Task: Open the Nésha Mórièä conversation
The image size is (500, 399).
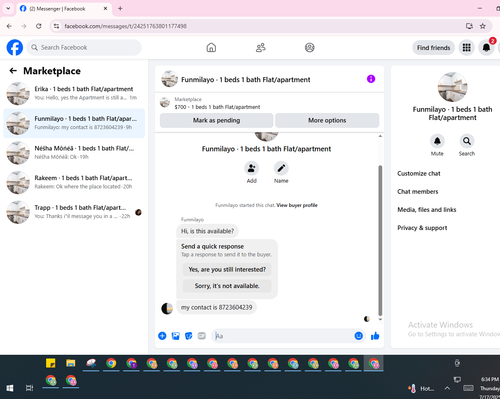Action: [74, 153]
